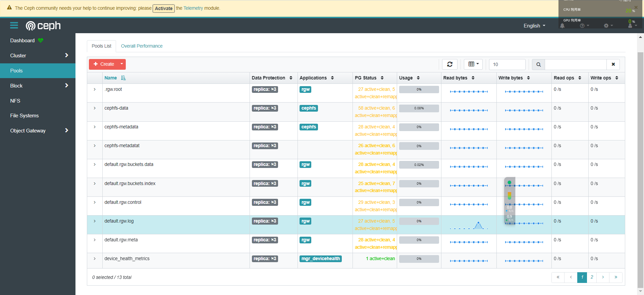Click the default.rgw.control pool name
Screen dimensions: 644x295
click(123, 202)
